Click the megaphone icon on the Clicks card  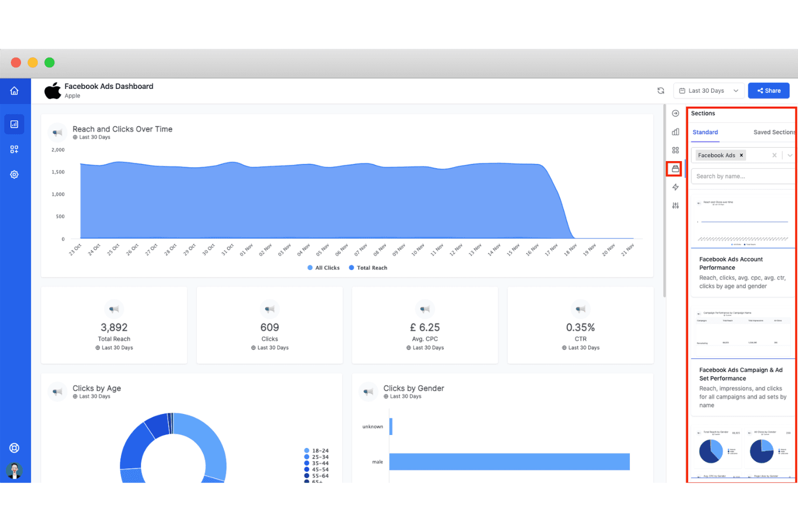[270, 309]
